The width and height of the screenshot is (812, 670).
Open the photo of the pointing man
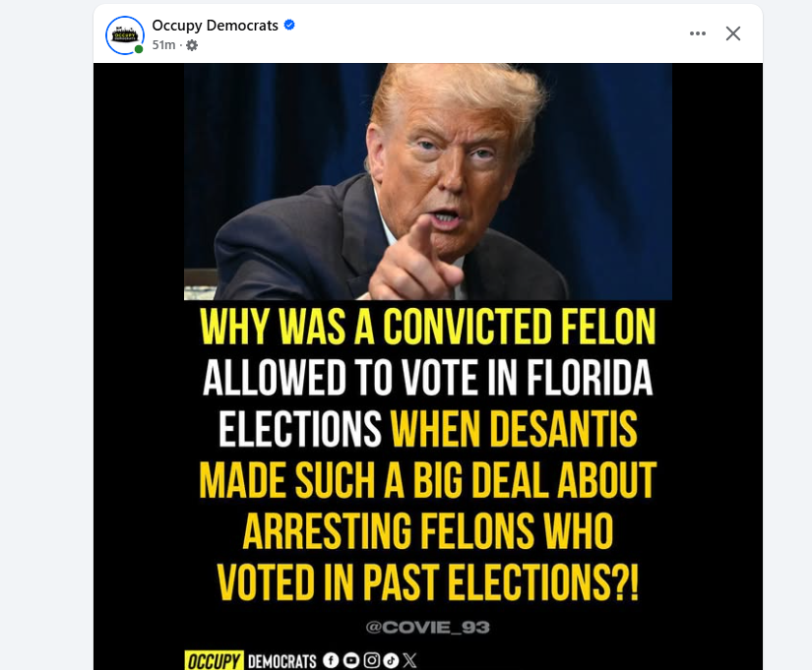pos(428,181)
